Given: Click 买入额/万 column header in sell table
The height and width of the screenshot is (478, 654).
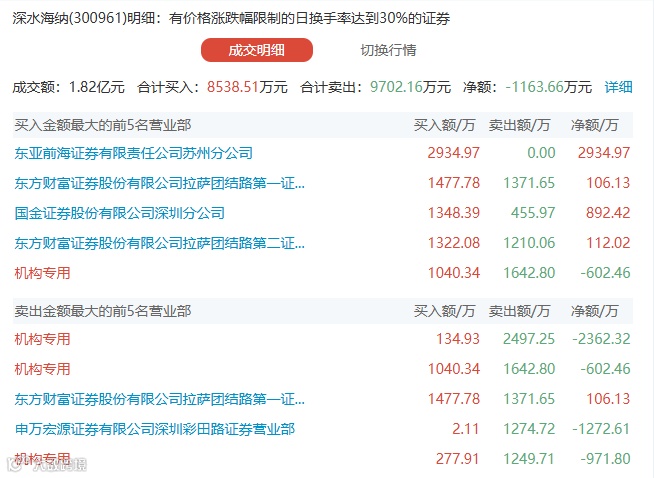Looking at the screenshot, I should (x=444, y=311).
